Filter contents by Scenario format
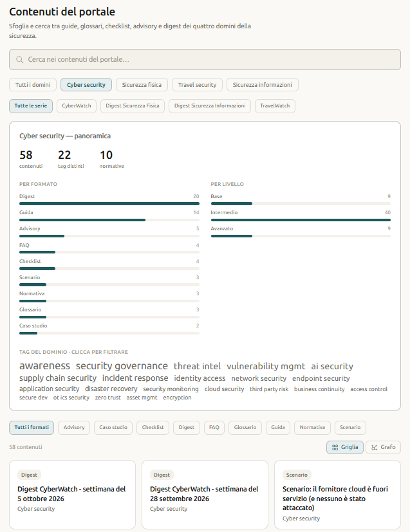Viewport: 410px width, 532px height. (x=350, y=428)
